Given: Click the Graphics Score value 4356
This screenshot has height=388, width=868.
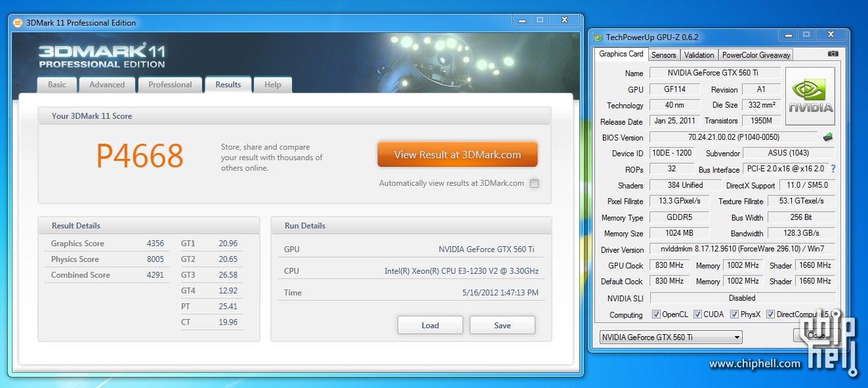Looking at the screenshot, I should pos(155,244).
